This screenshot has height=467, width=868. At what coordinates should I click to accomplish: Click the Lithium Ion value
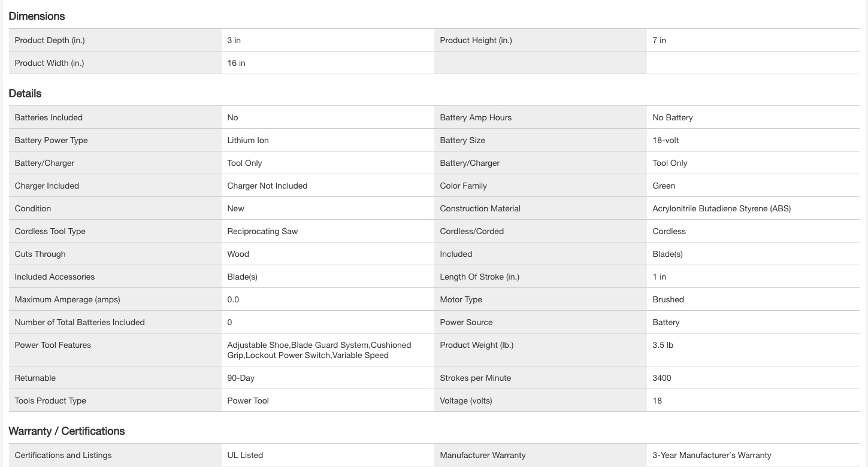click(248, 141)
